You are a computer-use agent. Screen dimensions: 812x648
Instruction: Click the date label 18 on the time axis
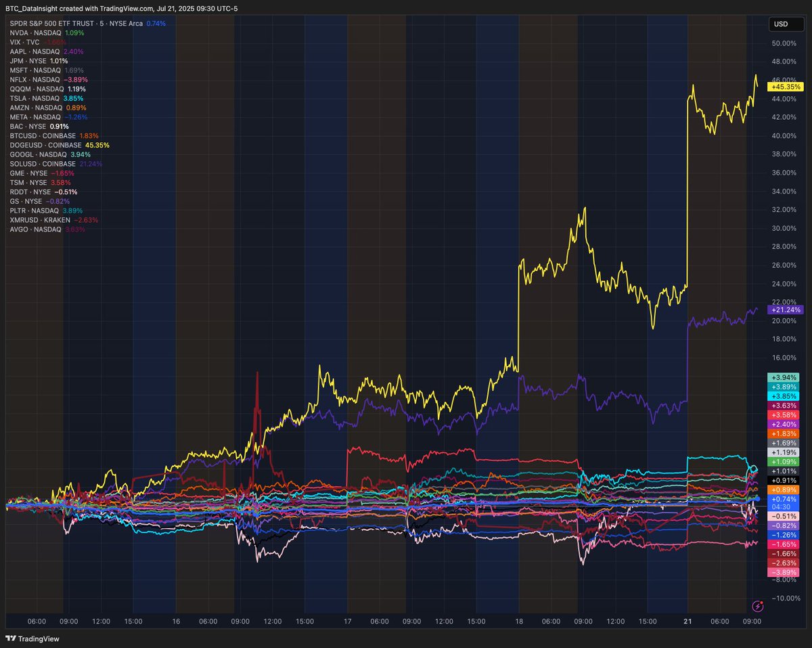tap(518, 621)
